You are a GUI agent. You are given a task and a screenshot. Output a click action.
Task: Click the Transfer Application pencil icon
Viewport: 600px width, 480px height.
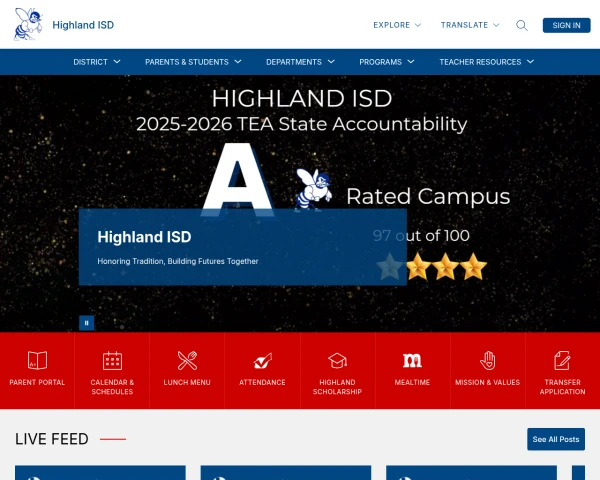562,360
